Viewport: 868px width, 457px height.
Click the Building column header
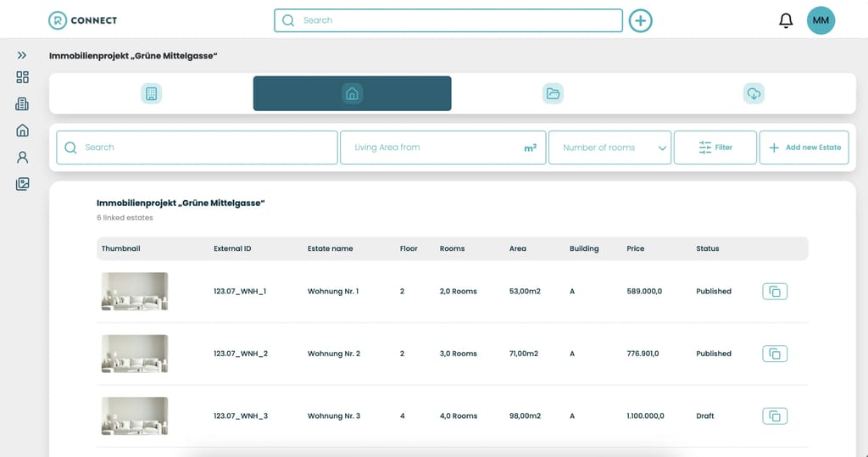point(584,248)
